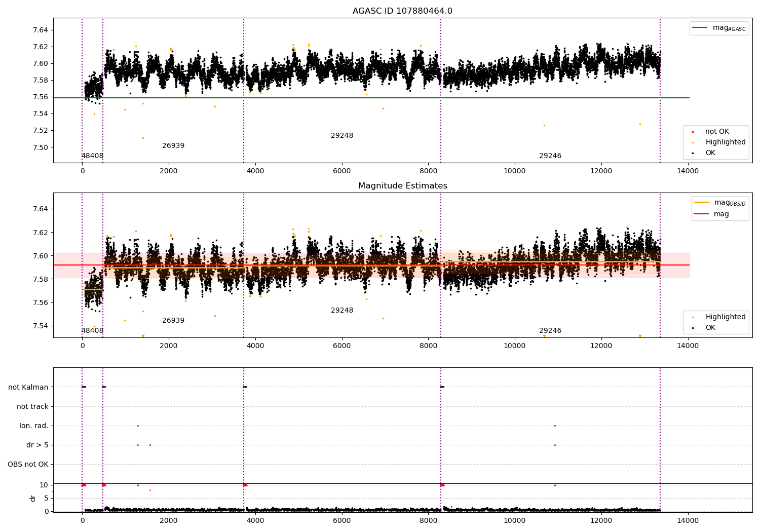760x532 pixels.
Task: Click the orange line sample beside mag OBSID
Action: point(702,203)
